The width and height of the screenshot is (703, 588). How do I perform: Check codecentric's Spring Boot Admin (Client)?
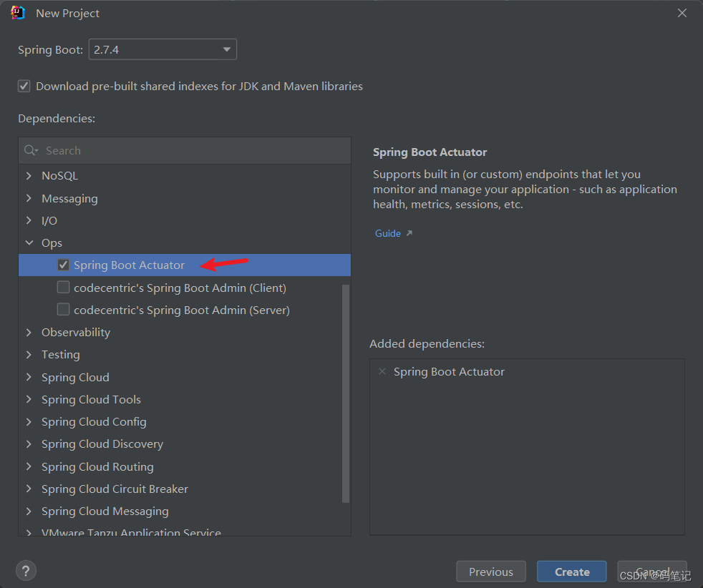pyautogui.click(x=63, y=288)
